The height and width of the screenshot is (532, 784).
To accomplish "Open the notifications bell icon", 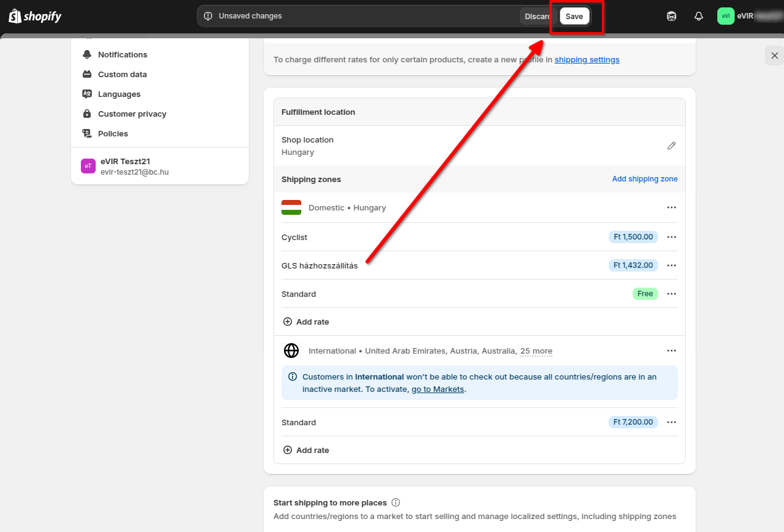I will tap(699, 17).
